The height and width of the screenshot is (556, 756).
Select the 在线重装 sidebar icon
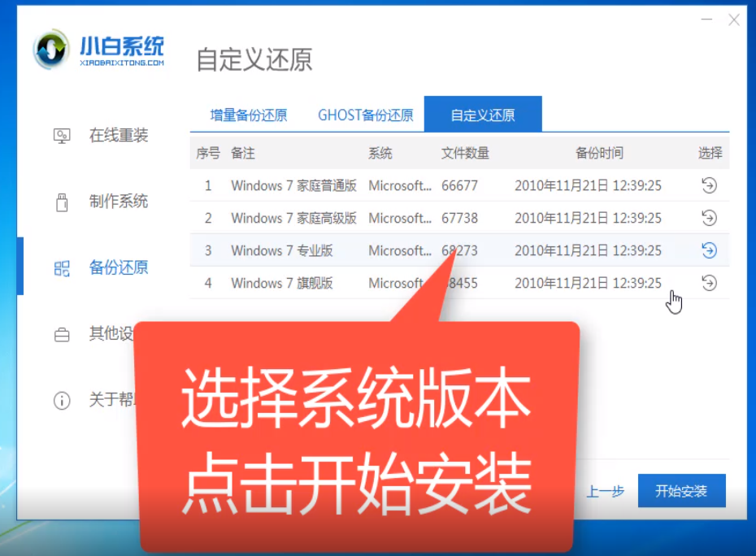(x=62, y=136)
